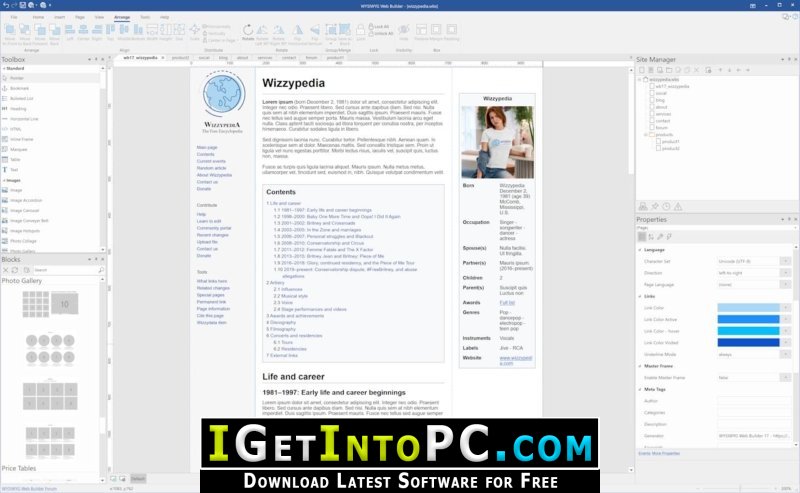
Task: Collapse the products folder in Site Manager
Action: (645, 135)
